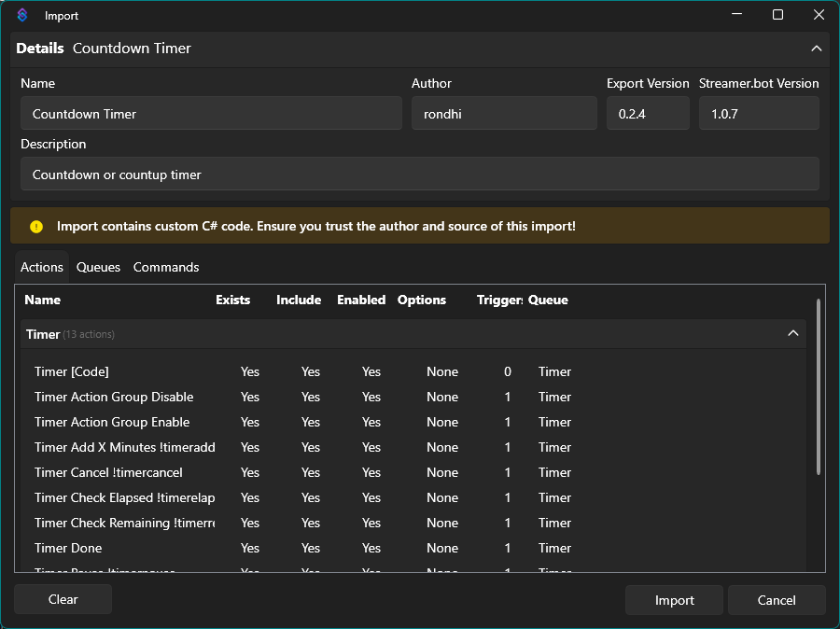
Task: Open the Commands tab
Action: point(166,267)
